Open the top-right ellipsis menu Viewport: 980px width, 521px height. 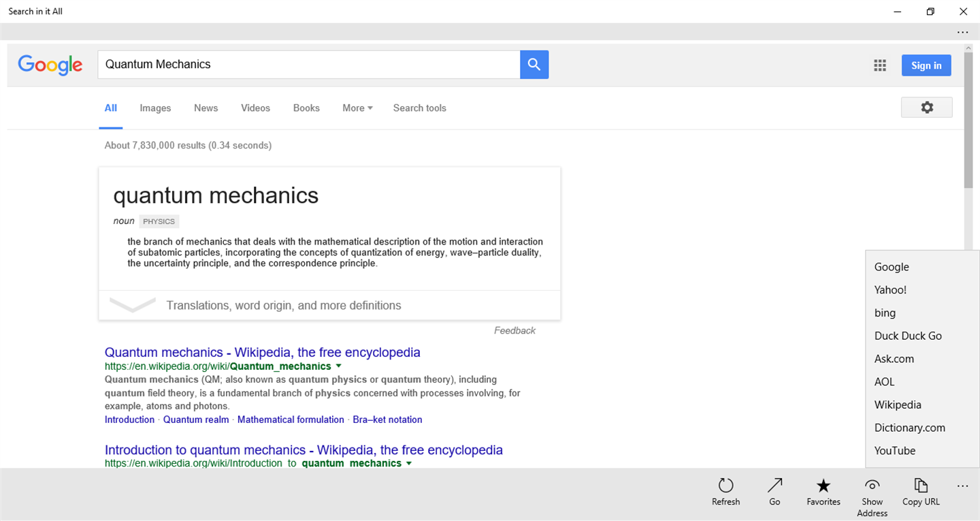[962, 32]
